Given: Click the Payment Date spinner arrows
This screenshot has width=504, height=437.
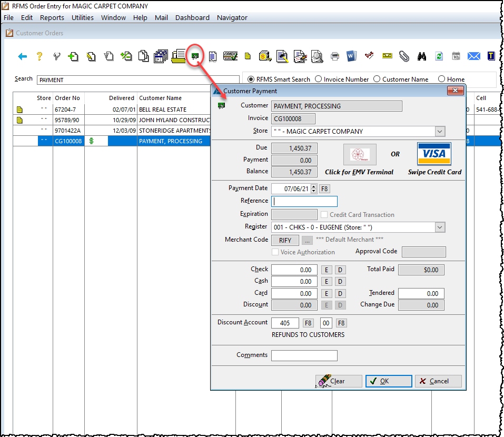Looking at the screenshot, I should tap(314, 188).
